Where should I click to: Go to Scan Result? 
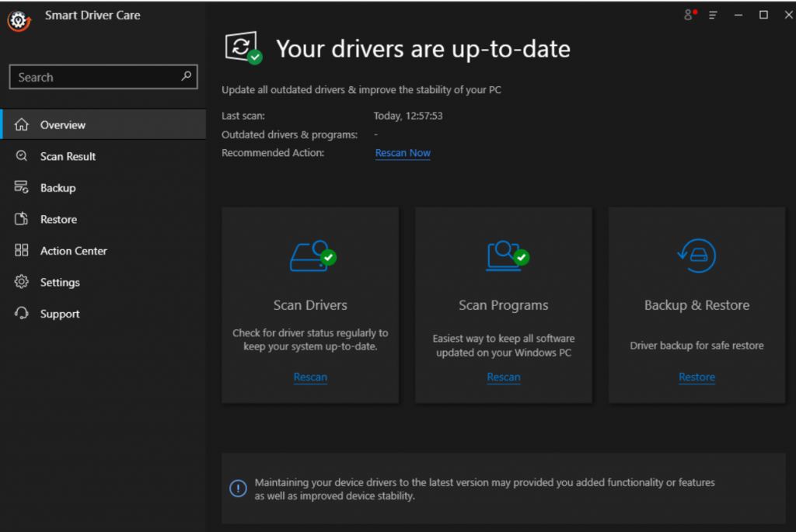tap(103, 155)
